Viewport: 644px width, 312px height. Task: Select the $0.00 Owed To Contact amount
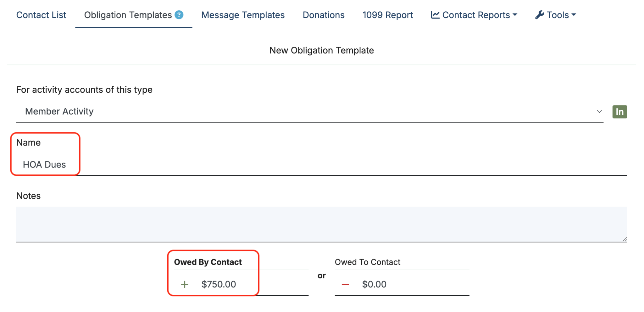pos(374,284)
